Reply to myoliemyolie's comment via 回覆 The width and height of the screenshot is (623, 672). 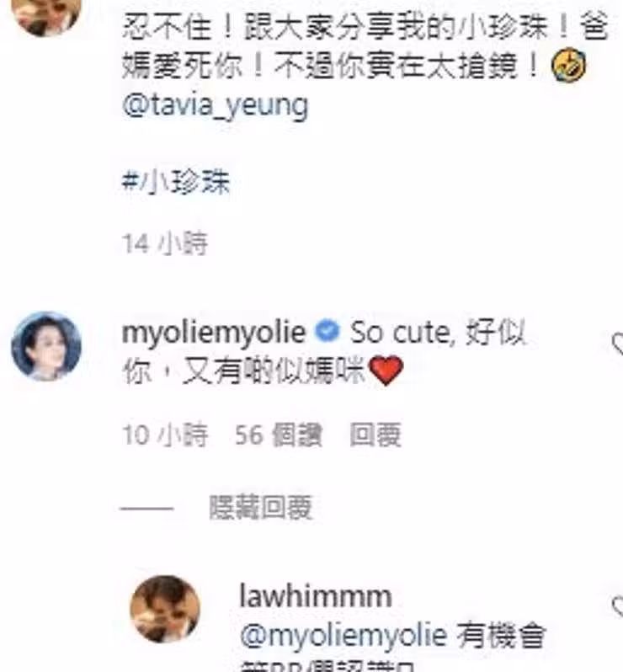(x=375, y=435)
